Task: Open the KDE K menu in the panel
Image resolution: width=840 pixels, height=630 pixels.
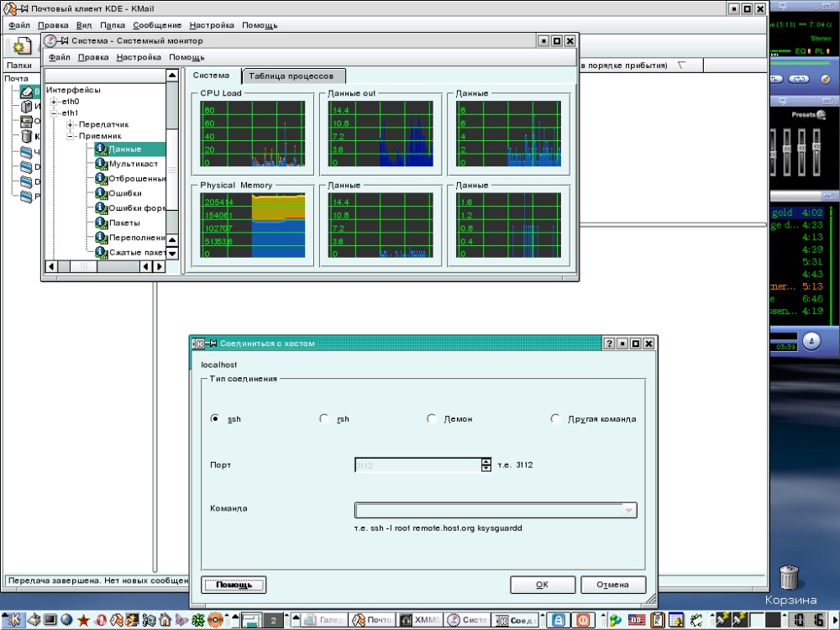Action: coord(13,620)
